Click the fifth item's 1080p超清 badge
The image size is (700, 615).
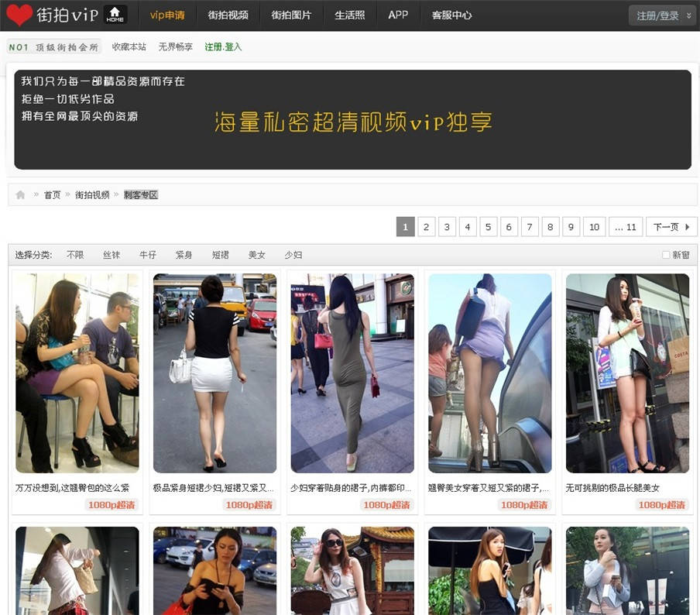click(x=662, y=504)
